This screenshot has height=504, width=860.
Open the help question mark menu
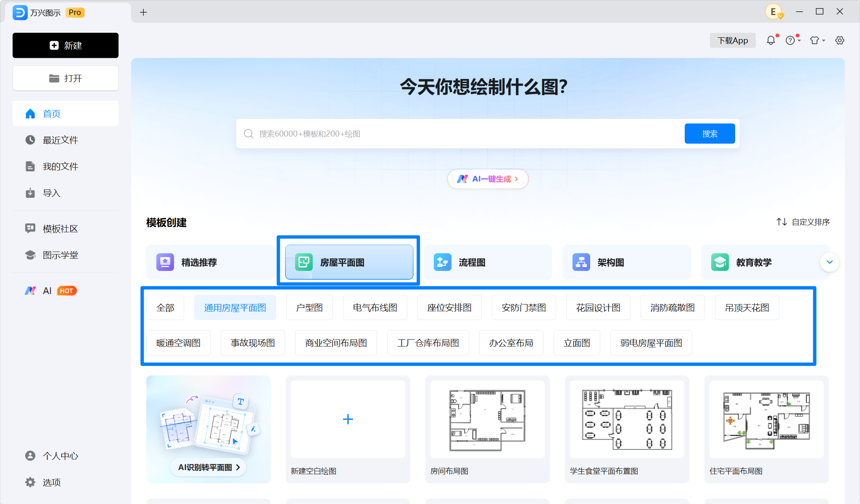pyautogui.click(x=793, y=40)
